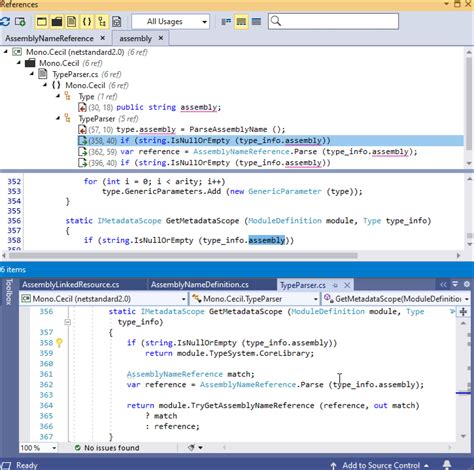Screen dimensions: 474x470
Task: Close the AssemblyNameReference results tab
Action: pos(103,38)
